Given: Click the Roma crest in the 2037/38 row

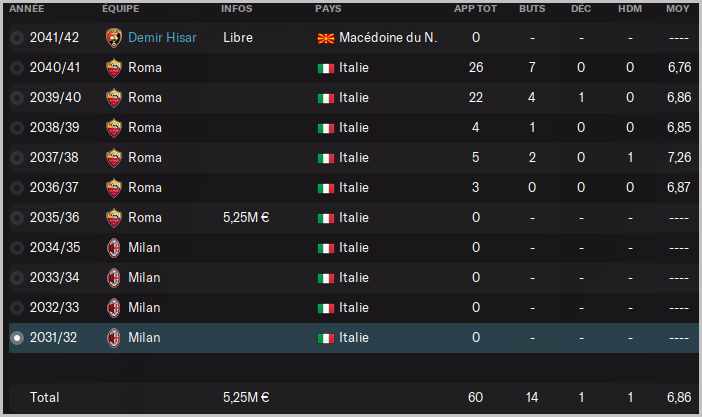Looking at the screenshot, I should point(114,158).
